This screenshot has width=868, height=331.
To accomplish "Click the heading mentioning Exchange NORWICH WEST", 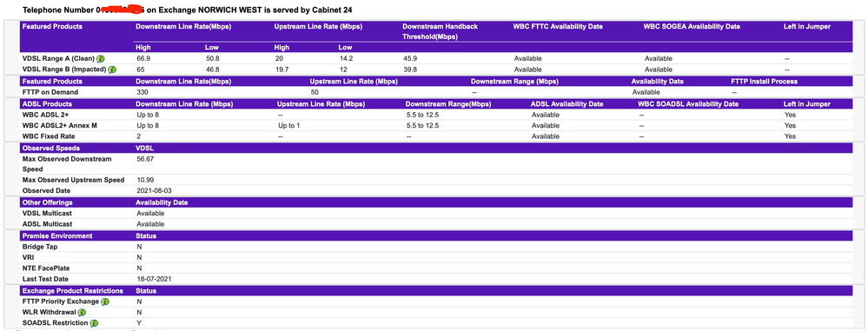I will (187, 10).
